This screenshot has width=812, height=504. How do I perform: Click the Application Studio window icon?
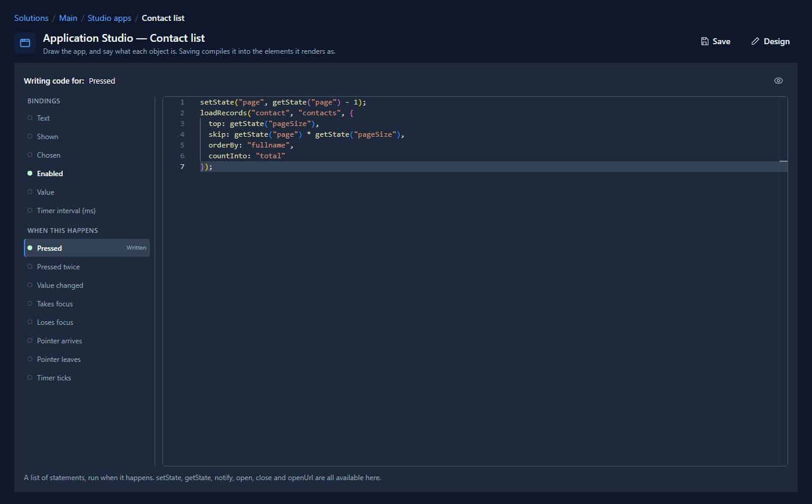[x=25, y=43]
